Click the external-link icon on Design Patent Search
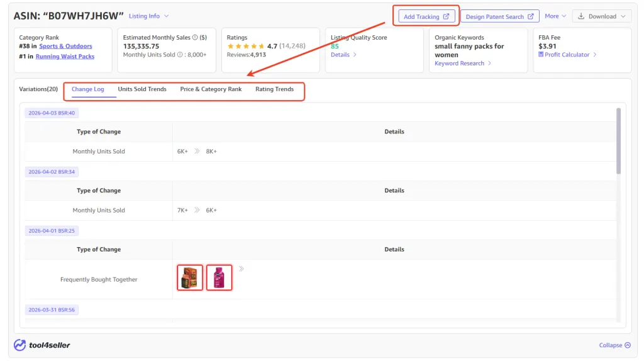644x361 pixels. pyautogui.click(x=531, y=16)
